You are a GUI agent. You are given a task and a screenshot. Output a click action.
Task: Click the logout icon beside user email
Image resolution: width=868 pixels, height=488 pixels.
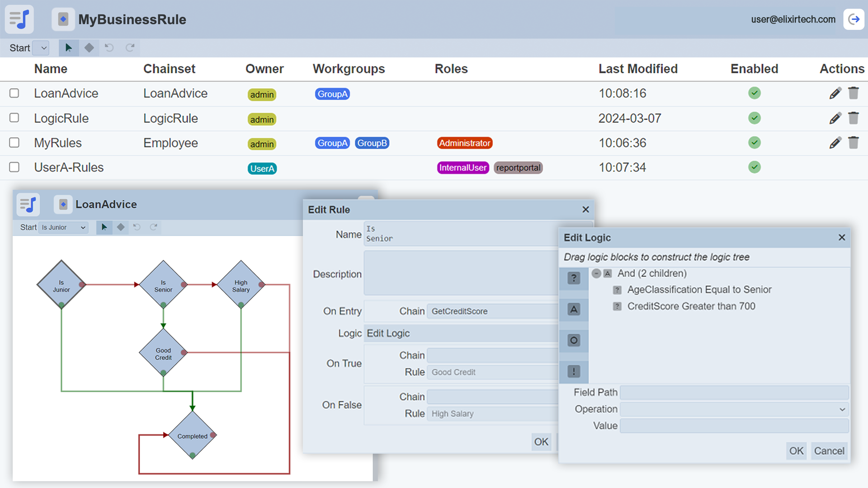click(854, 19)
